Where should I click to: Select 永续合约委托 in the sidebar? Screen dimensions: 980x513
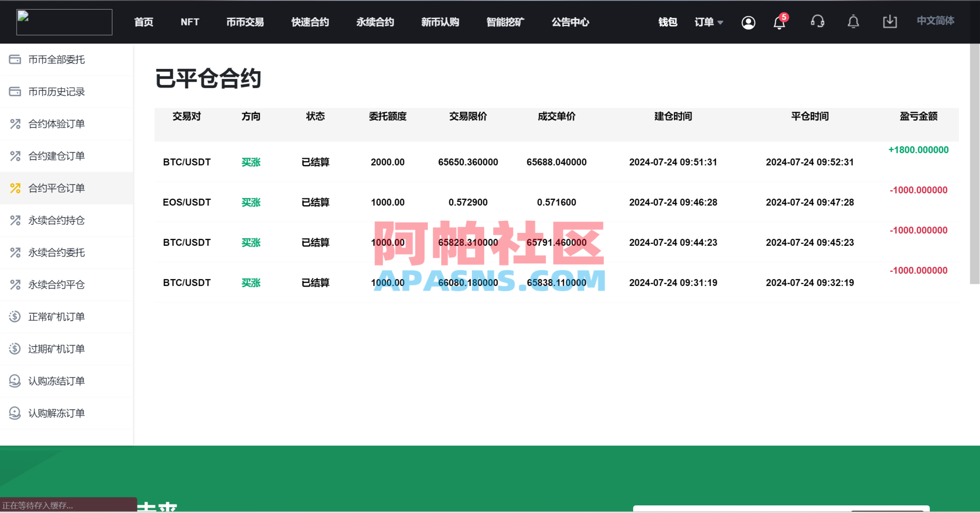point(56,252)
